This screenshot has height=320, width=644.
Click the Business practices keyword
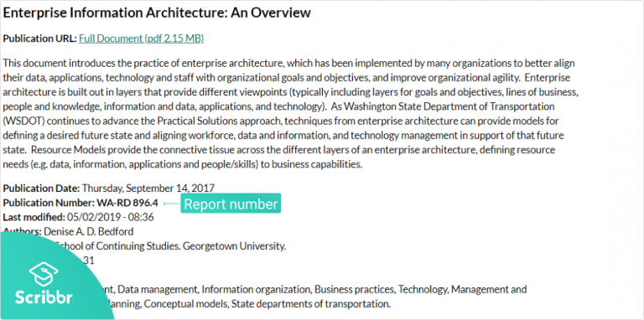click(355, 289)
